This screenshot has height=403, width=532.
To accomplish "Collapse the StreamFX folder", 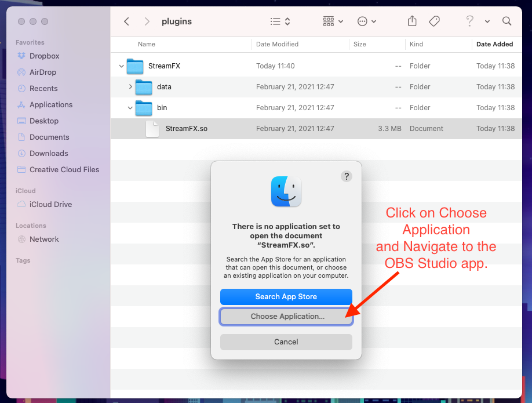I will click(x=122, y=66).
